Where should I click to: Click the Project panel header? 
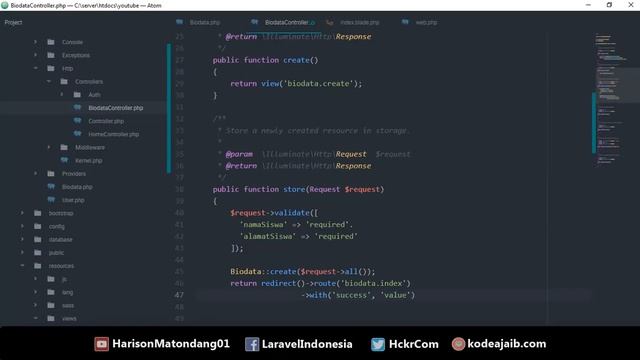(x=13, y=22)
